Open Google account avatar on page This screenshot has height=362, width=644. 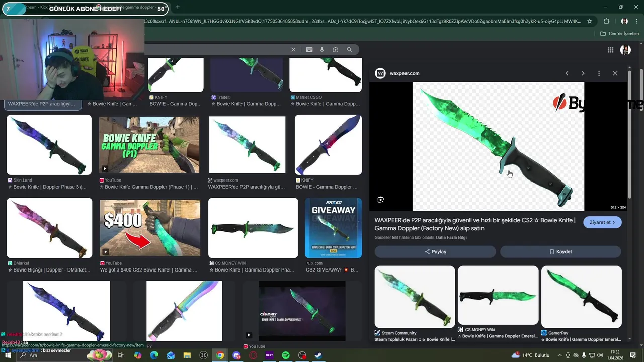click(625, 50)
